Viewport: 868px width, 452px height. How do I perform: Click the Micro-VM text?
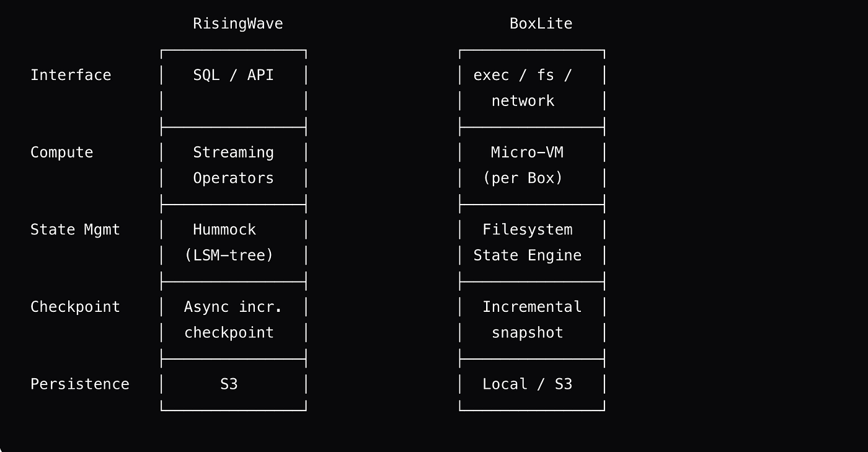click(x=527, y=153)
